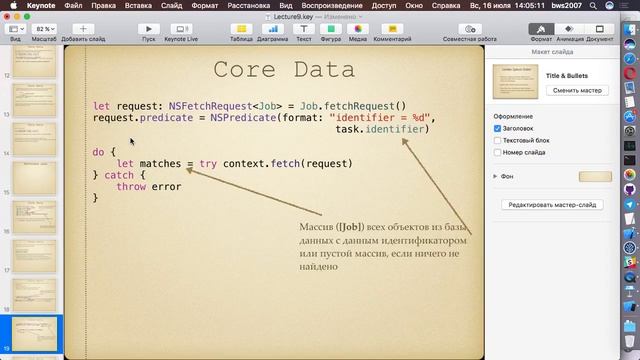Open Совместная работа collaboration icon

(x=470, y=29)
